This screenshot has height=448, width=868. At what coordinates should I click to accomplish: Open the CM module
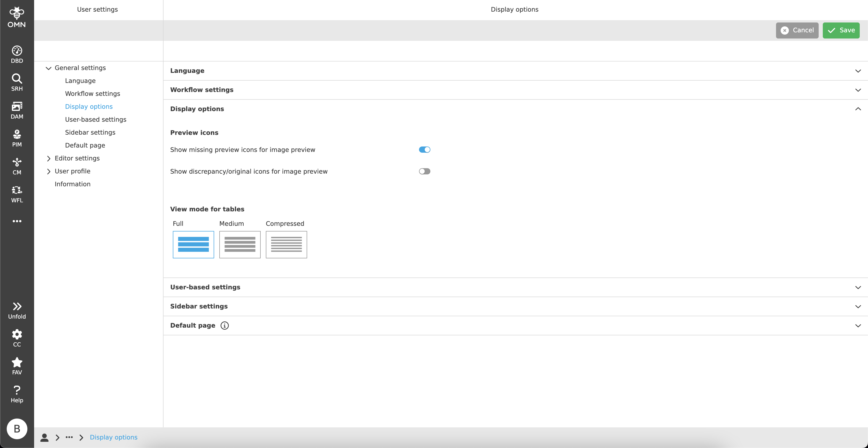pyautogui.click(x=17, y=166)
